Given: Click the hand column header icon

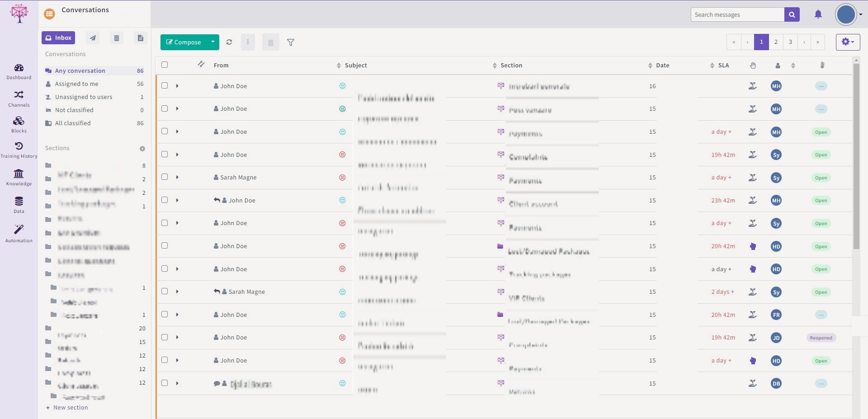Looking at the screenshot, I should click(753, 66).
